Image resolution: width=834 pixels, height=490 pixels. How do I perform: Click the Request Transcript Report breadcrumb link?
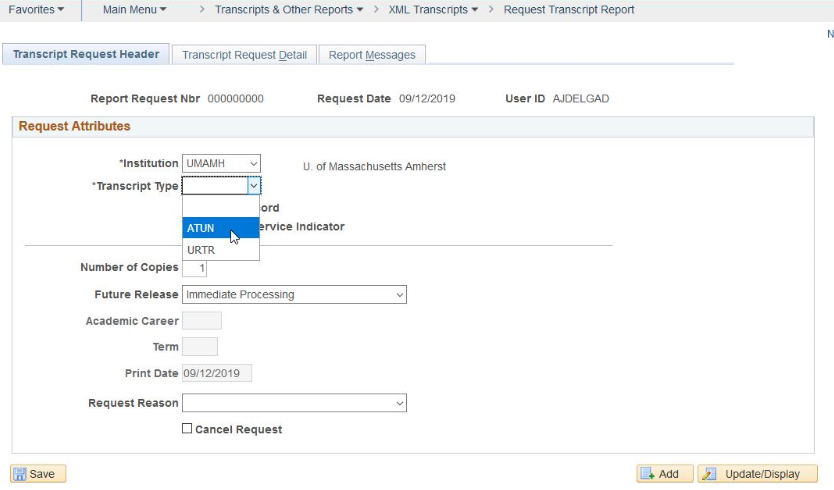click(x=568, y=10)
